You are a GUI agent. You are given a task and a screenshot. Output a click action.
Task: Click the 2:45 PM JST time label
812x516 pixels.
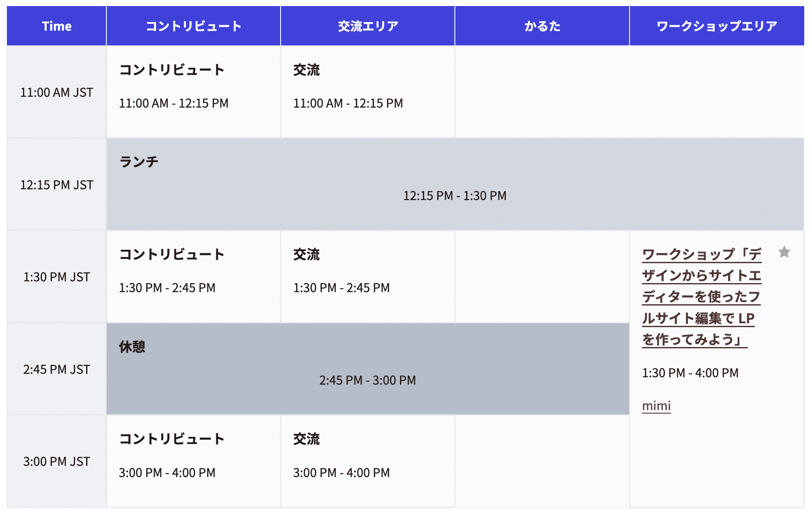(56, 369)
